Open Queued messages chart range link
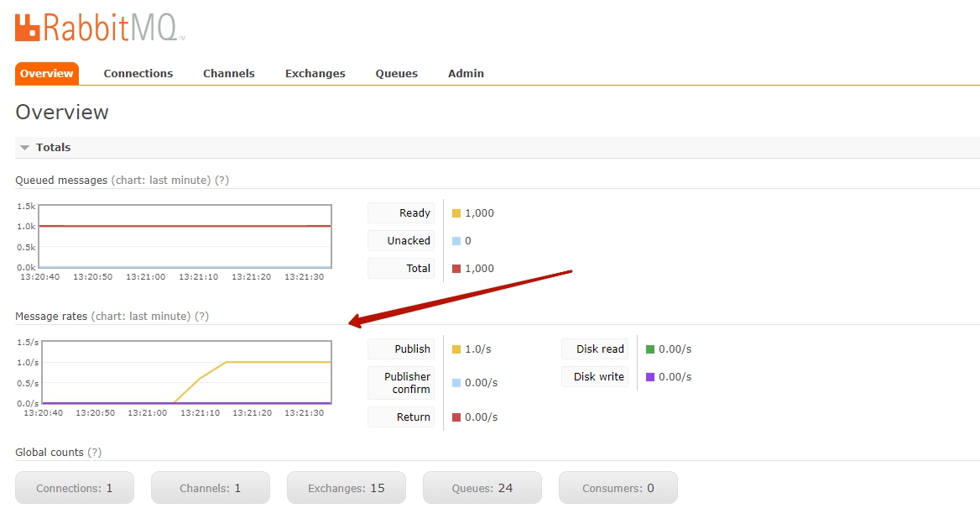This screenshot has width=980, height=519. pyautogui.click(x=161, y=180)
